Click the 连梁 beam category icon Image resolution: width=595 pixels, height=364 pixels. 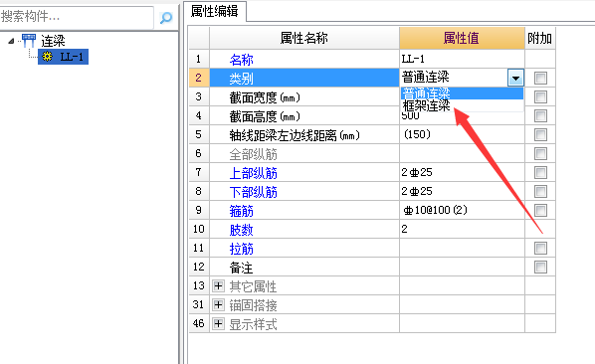pos(29,41)
